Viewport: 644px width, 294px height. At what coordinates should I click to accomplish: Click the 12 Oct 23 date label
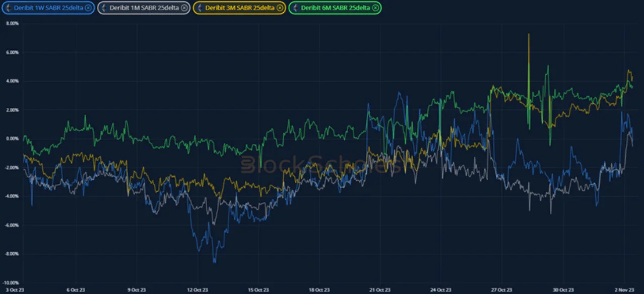pyautogui.click(x=197, y=290)
